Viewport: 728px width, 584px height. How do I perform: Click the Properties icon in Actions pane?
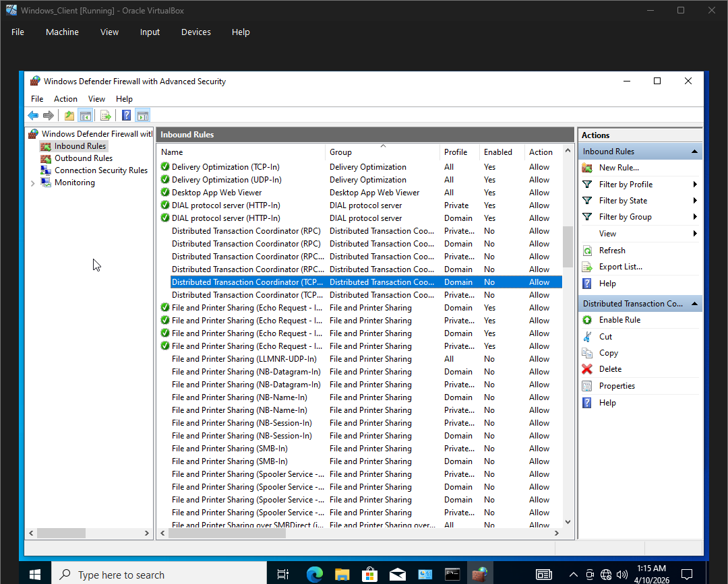pyautogui.click(x=587, y=386)
